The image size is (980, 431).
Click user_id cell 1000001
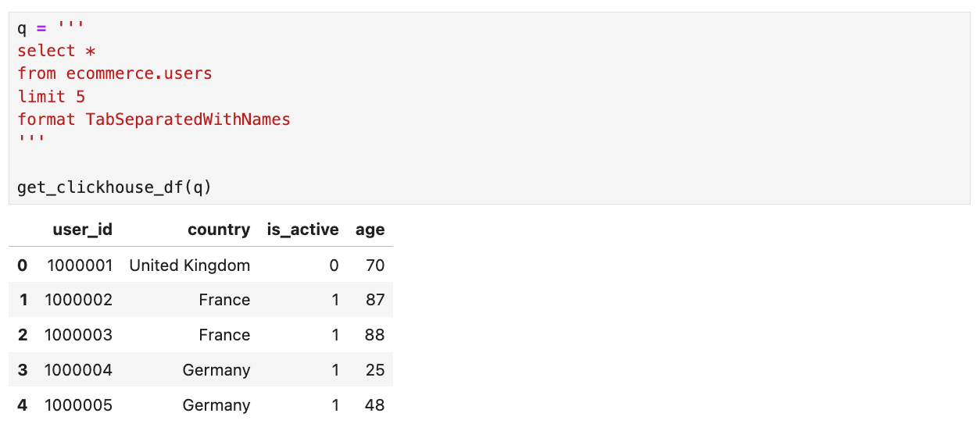pos(80,265)
